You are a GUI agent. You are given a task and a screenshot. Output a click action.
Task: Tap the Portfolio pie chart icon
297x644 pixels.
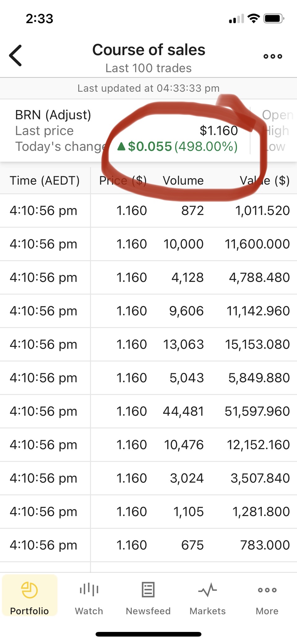(x=30, y=589)
